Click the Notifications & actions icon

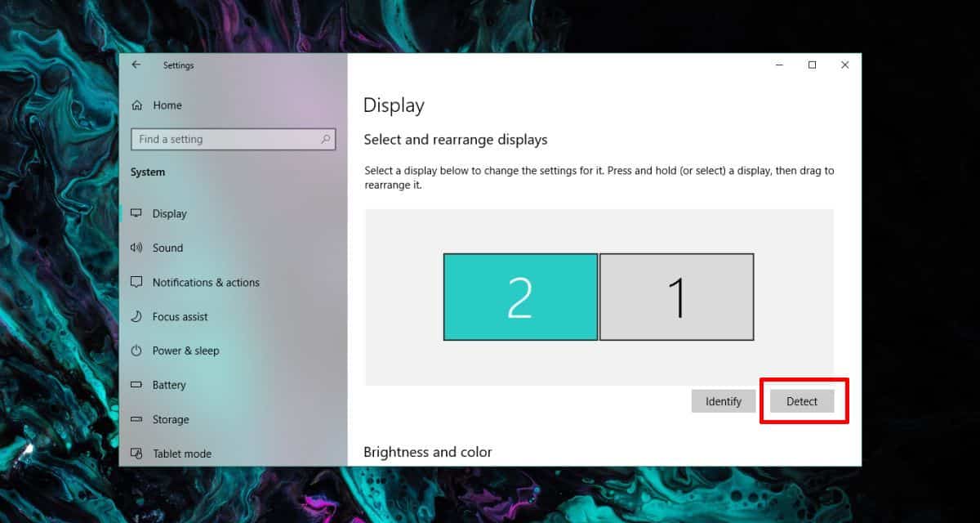tap(136, 282)
